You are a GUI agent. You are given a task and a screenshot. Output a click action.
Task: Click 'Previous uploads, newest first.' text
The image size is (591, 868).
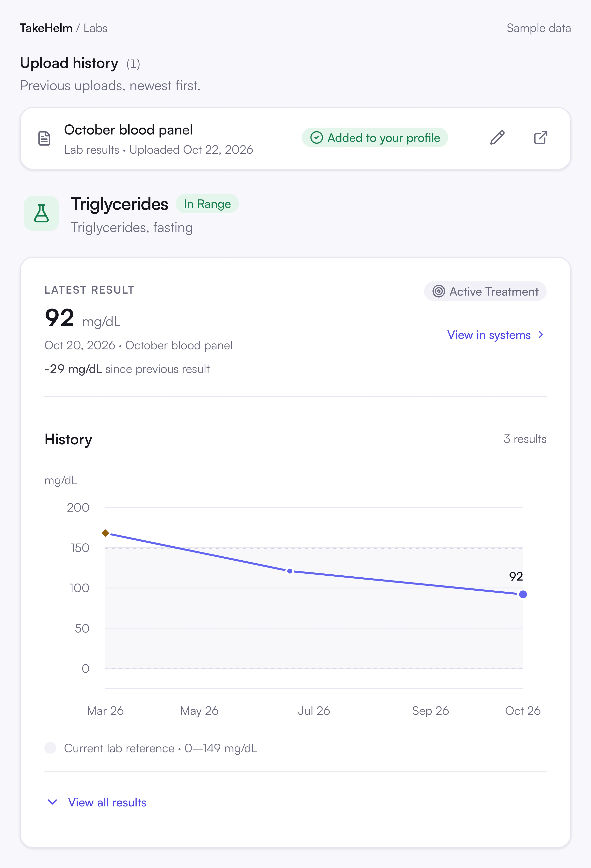tap(110, 85)
